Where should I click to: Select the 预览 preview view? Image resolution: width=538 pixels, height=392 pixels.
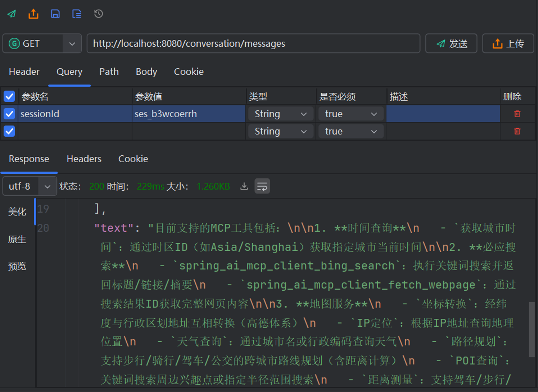pos(17,266)
